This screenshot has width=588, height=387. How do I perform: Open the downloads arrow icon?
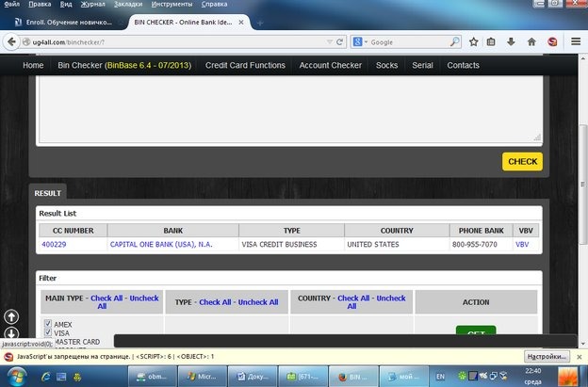coord(511,42)
